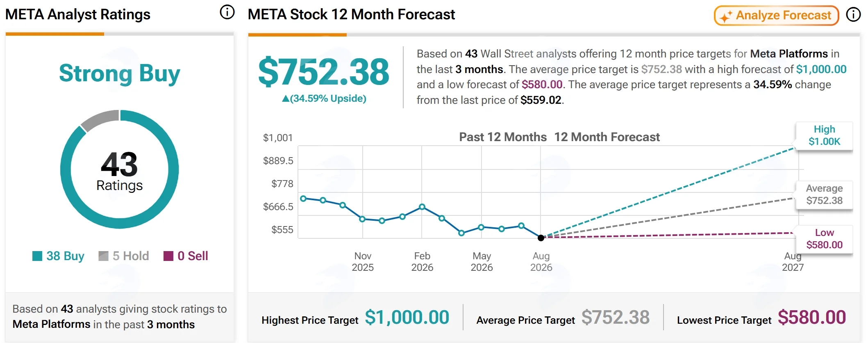The image size is (868, 343).
Task: Click the first data point on price line
Action: tap(303, 199)
